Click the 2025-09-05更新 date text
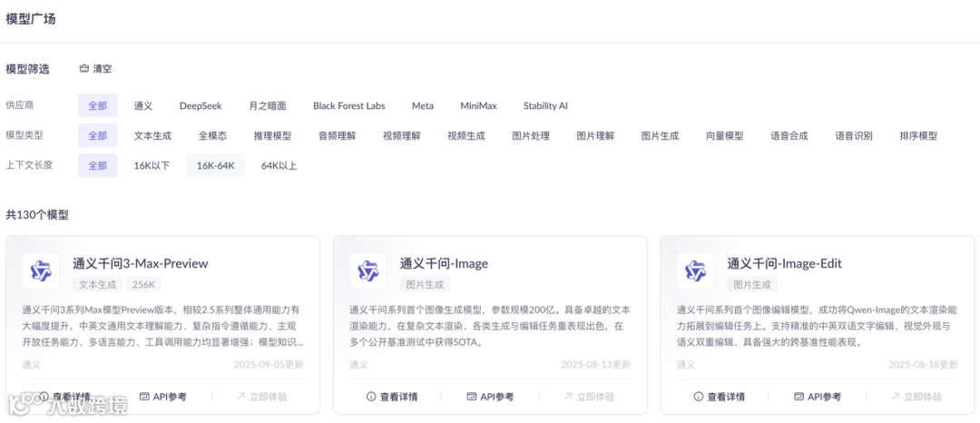This screenshot has height=423, width=980. click(x=269, y=364)
